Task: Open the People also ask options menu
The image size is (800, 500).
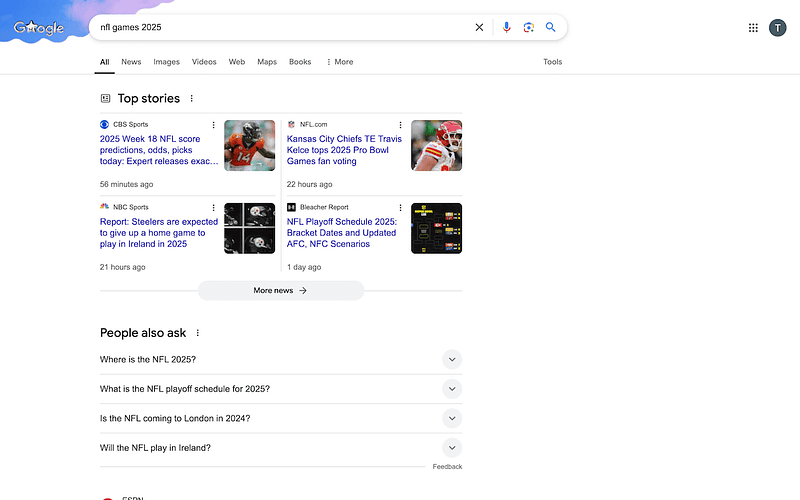Action: (x=198, y=333)
